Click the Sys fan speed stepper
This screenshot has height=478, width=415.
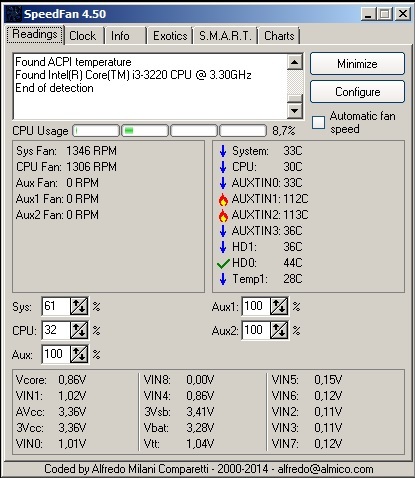click(x=79, y=306)
